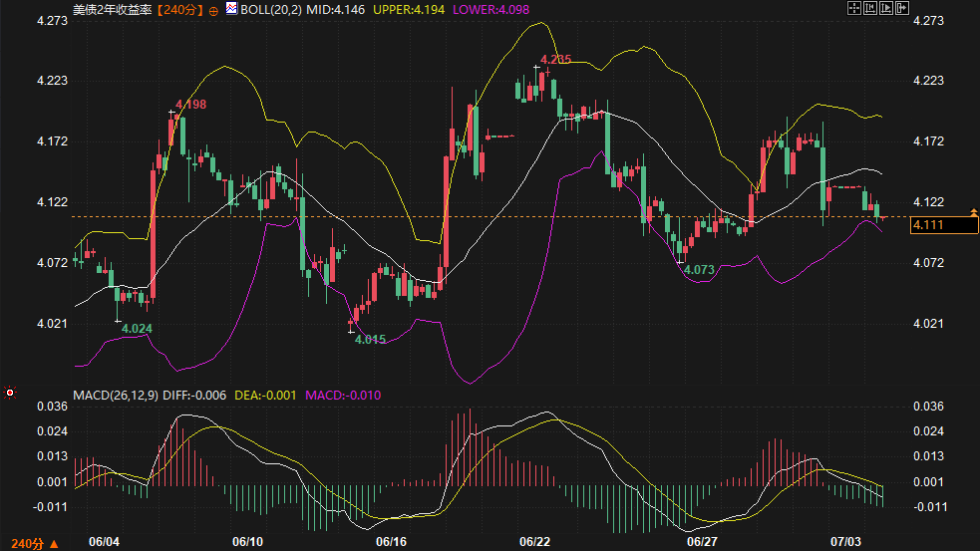Click the BOLL indicator chart icon
The height and width of the screenshot is (551, 980).
tap(232, 9)
